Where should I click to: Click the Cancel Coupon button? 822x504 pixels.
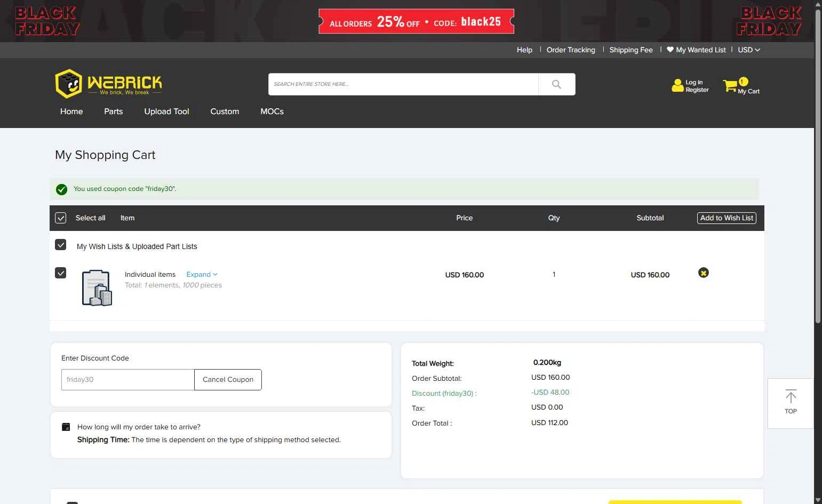pos(228,380)
